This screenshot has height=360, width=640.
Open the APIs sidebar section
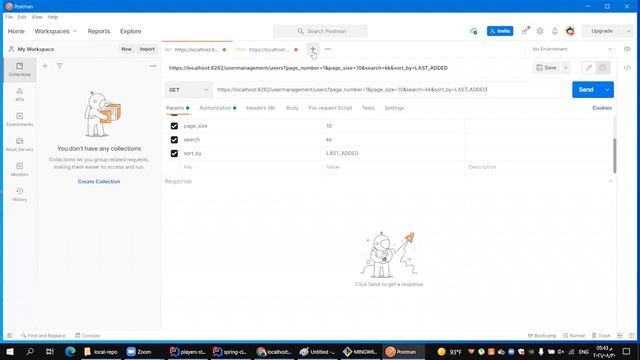[20, 94]
